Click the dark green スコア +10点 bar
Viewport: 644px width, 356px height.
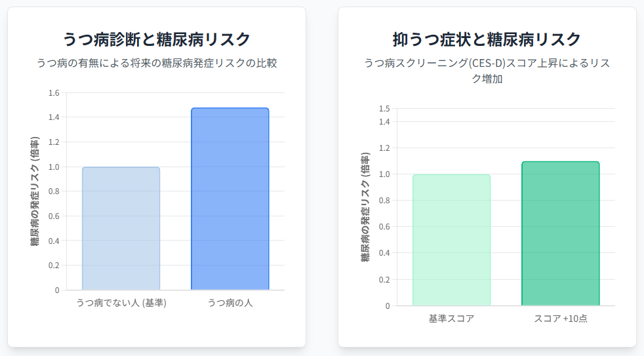[x=560, y=233]
